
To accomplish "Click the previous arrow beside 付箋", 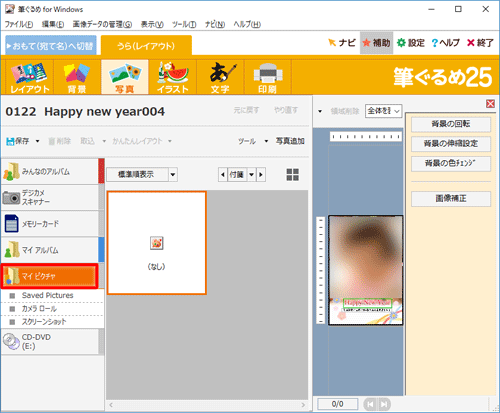I will (223, 174).
